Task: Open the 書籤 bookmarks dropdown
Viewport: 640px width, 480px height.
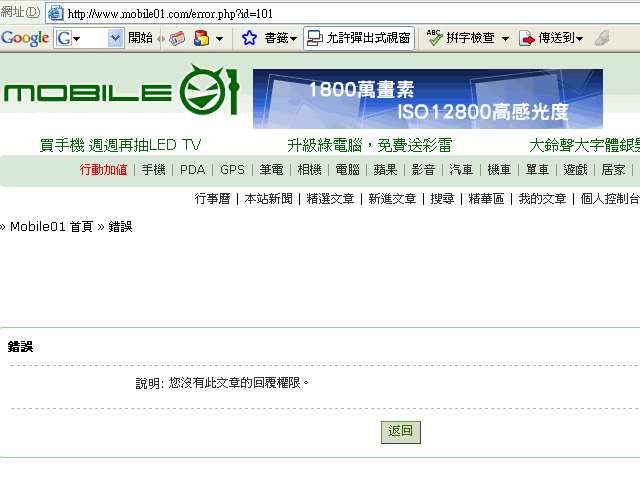Action: 280,38
